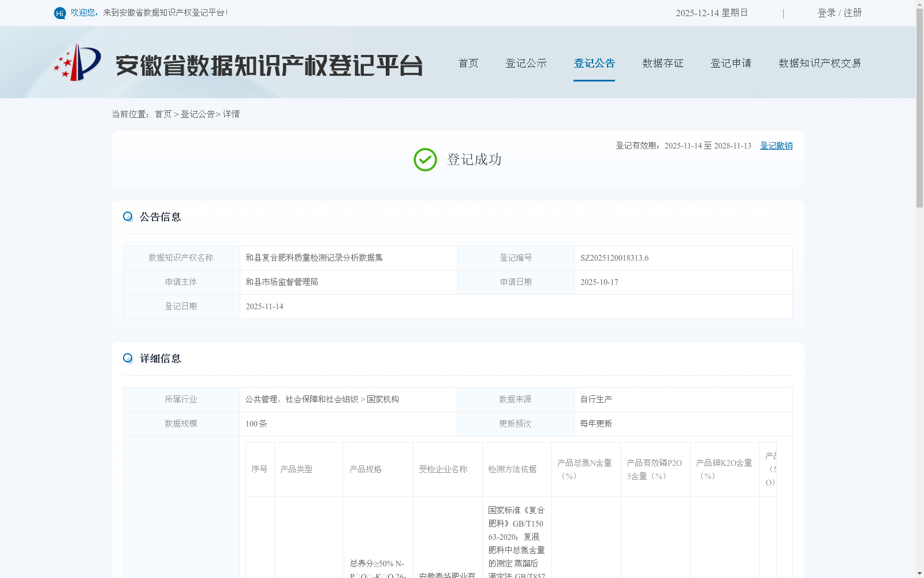Click the 检测方法依据 column header

coord(517,469)
